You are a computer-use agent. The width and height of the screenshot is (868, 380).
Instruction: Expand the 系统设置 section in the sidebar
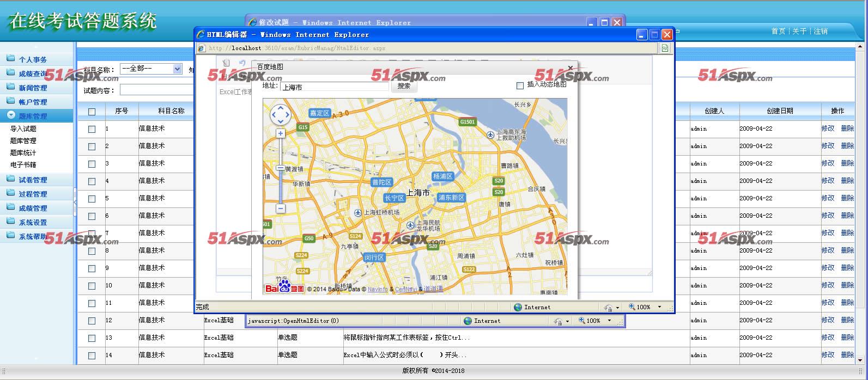pyautogui.click(x=37, y=222)
